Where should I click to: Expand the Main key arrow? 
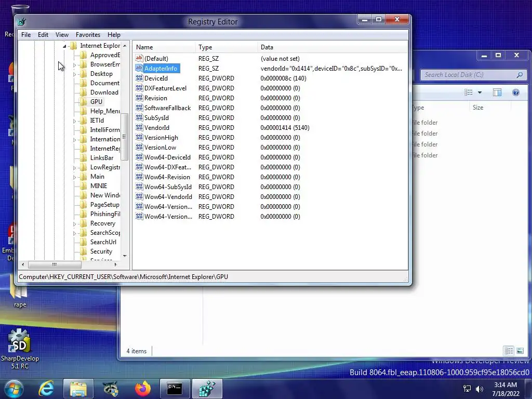click(74, 177)
